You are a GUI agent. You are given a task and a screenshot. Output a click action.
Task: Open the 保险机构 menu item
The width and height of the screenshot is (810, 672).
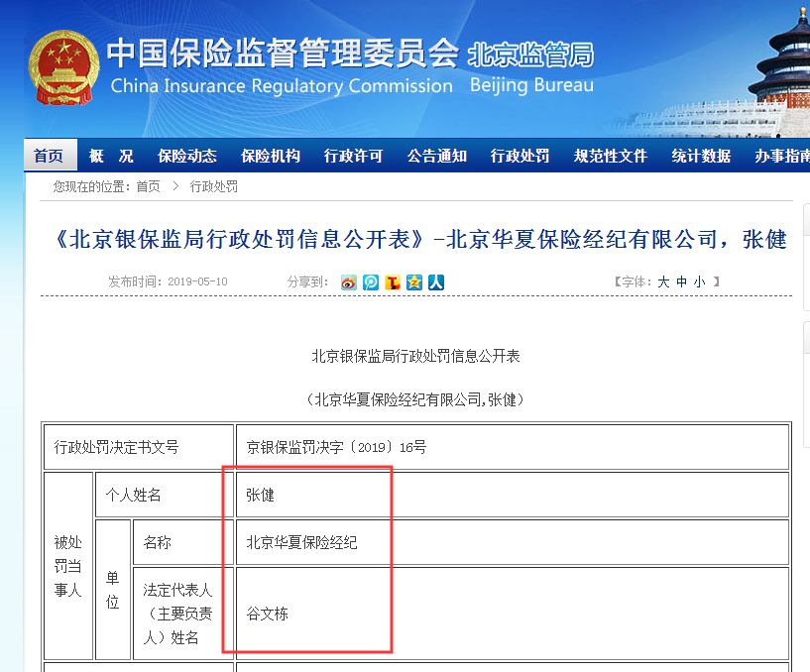(x=271, y=156)
